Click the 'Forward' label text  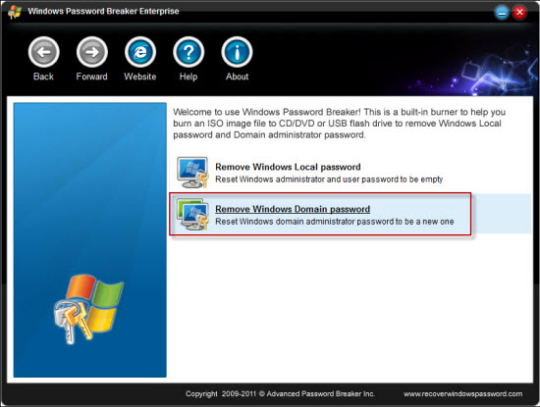click(x=92, y=76)
